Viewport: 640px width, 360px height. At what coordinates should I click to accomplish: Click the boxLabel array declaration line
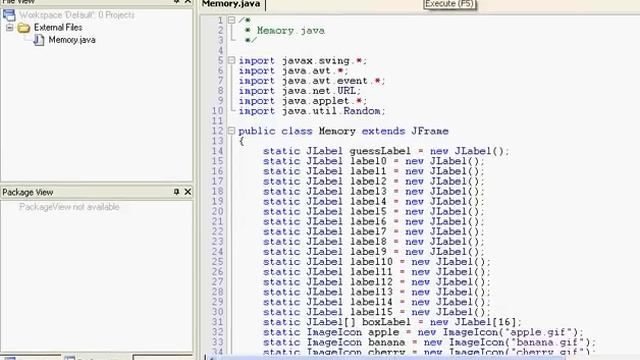point(392,322)
